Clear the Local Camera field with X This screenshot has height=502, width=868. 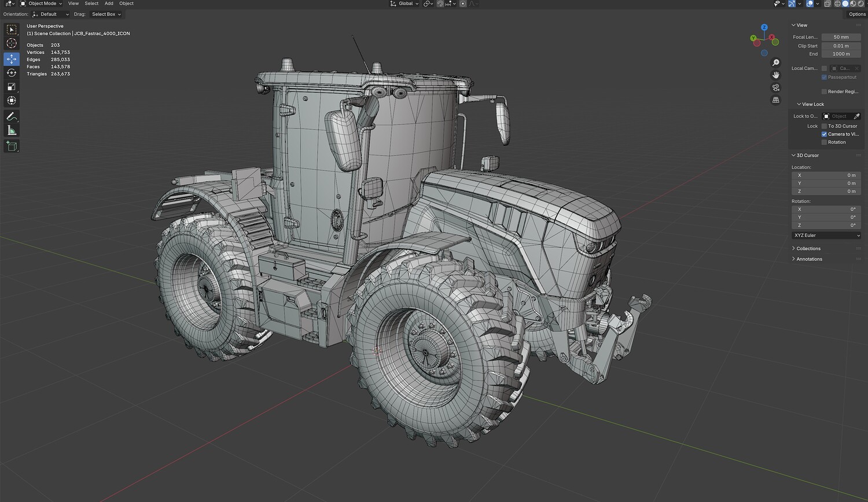[x=857, y=68]
